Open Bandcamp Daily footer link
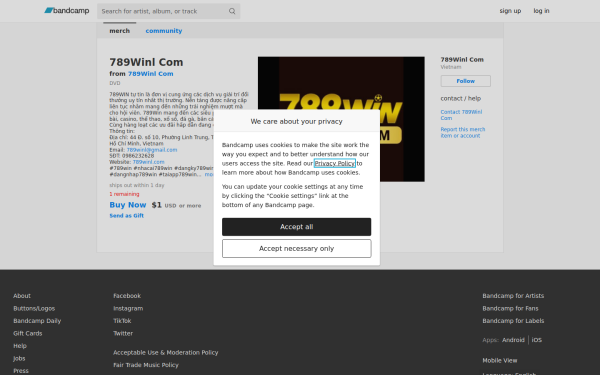 click(37, 321)
